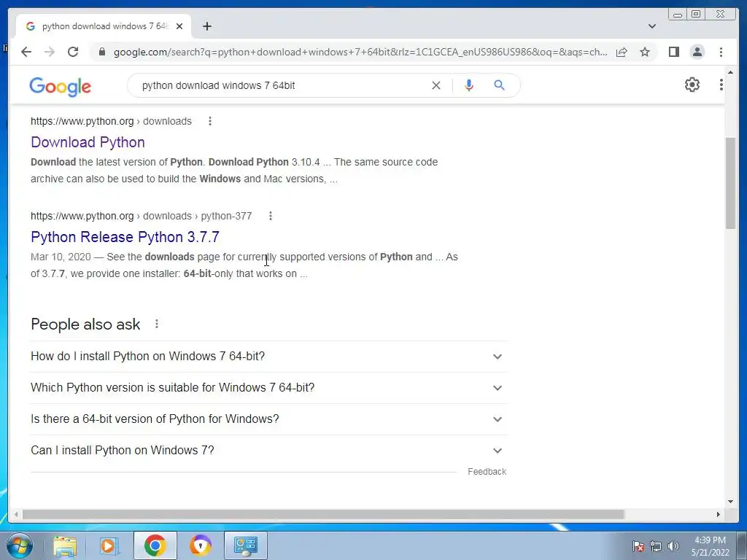Click the Google logo
Screen dimensions: 747x560
point(60,87)
